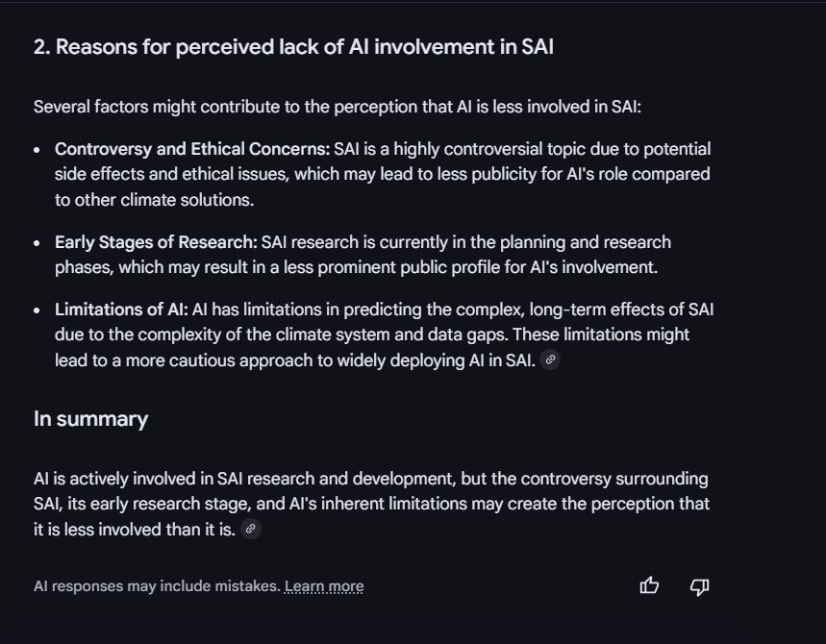Open the Learn more link
Image resolution: width=826 pixels, height=644 pixels.
tap(324, 586)
